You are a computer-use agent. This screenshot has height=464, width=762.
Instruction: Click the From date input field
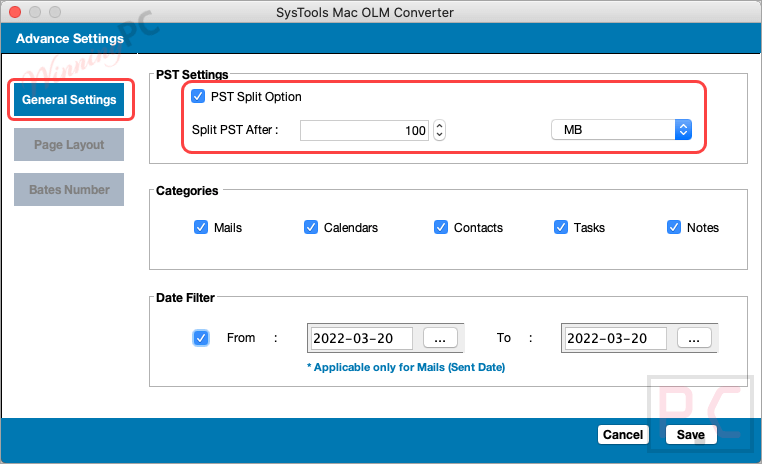pyautogui.click(x=362, y=338)
